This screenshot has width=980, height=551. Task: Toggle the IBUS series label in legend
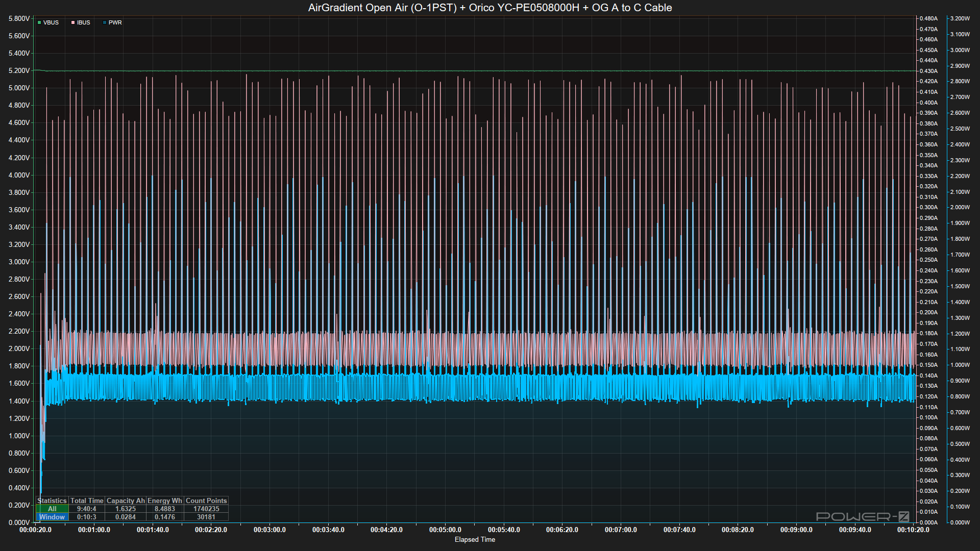click(x=84, y=22)
